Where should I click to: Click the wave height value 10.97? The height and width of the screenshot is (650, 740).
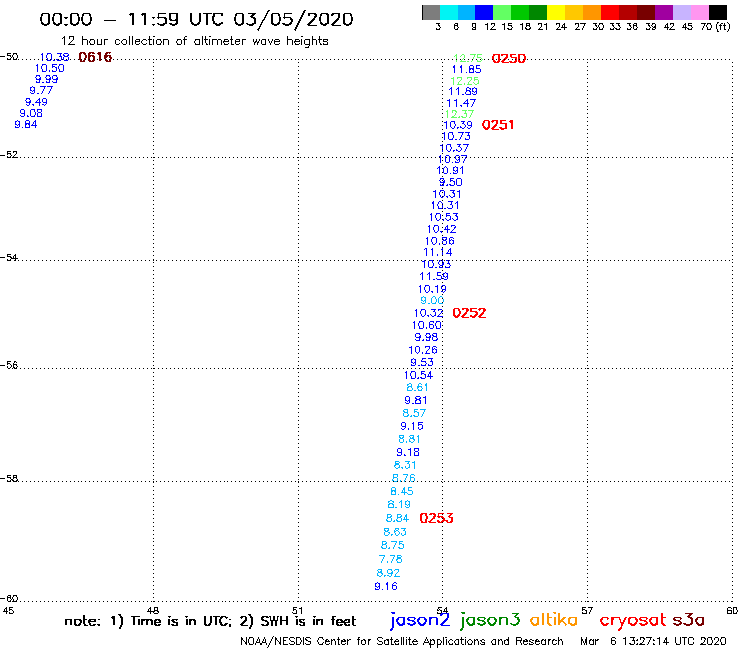point(453,160)
